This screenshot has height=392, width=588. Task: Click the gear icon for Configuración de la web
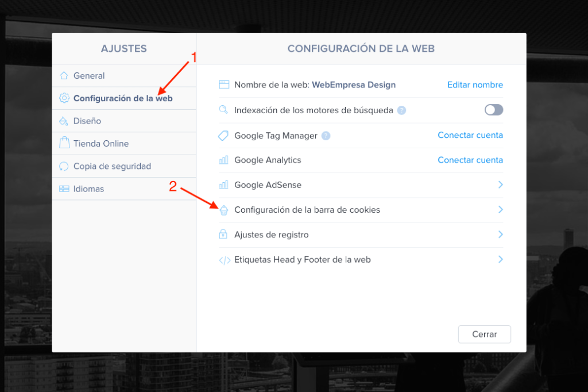coord(64,98)
